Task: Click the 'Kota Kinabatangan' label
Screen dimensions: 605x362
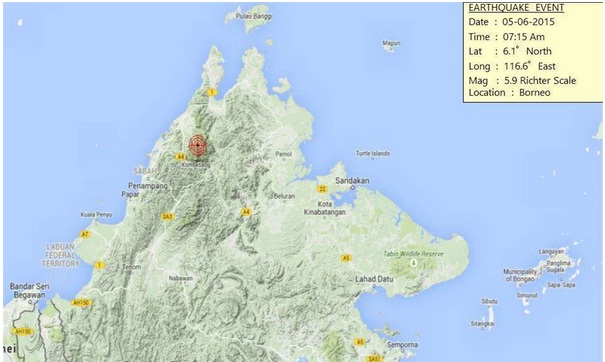Action: (325, 208)
